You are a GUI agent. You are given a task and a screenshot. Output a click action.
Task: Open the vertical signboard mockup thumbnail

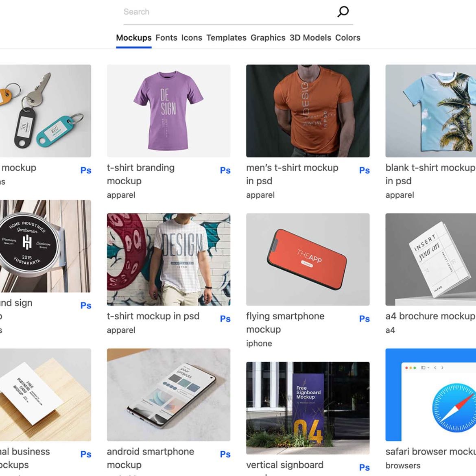click(308, 408)
